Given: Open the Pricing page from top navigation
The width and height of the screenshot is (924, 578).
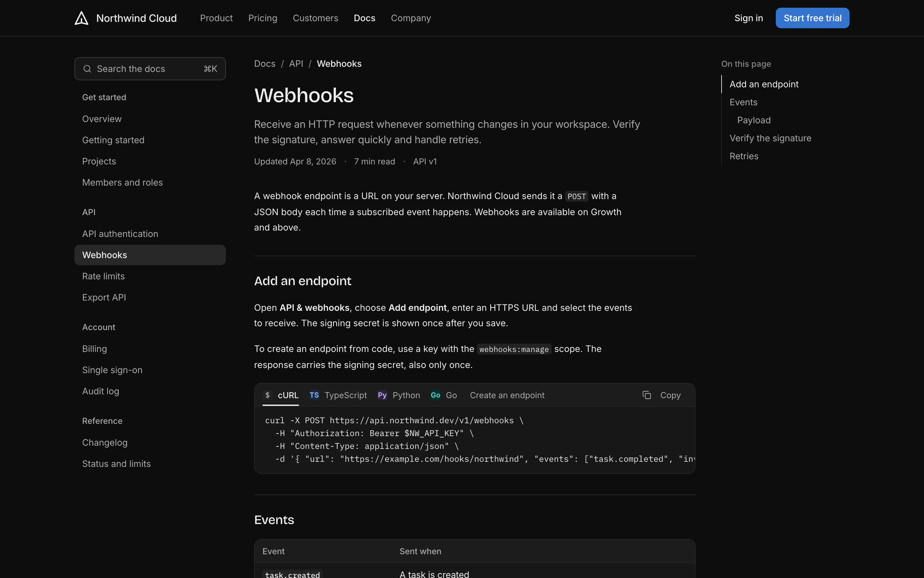Looking at the screenshot, I should click(x=263, y=18).
